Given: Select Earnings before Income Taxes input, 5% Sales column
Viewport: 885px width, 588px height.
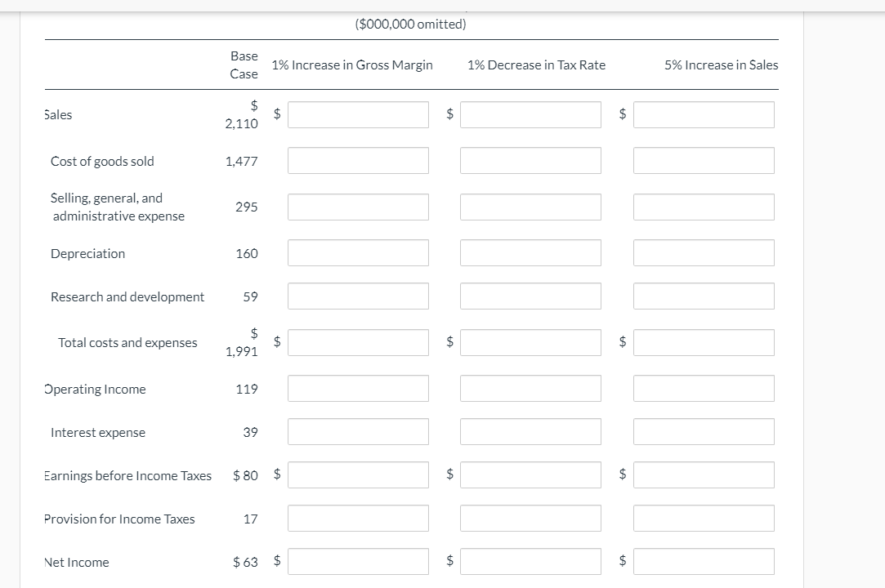Looking at the screenshot, I should (x=704, y=475).
